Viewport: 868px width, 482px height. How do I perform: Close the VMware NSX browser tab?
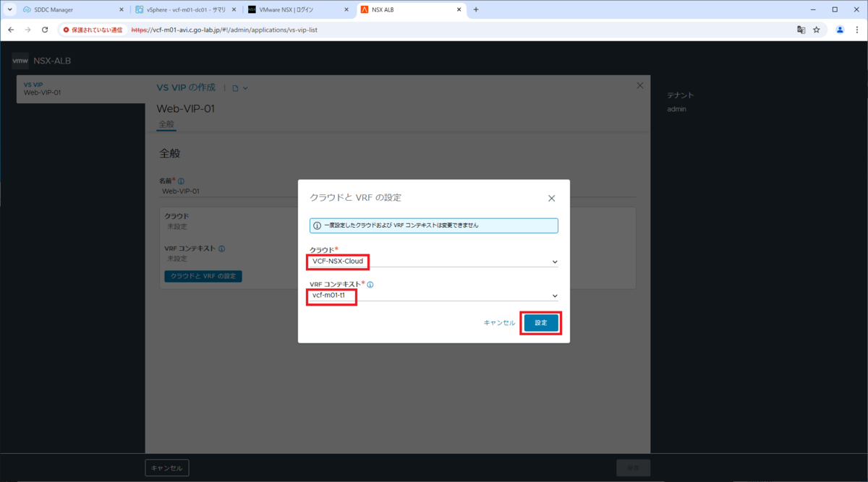[346, 9]
